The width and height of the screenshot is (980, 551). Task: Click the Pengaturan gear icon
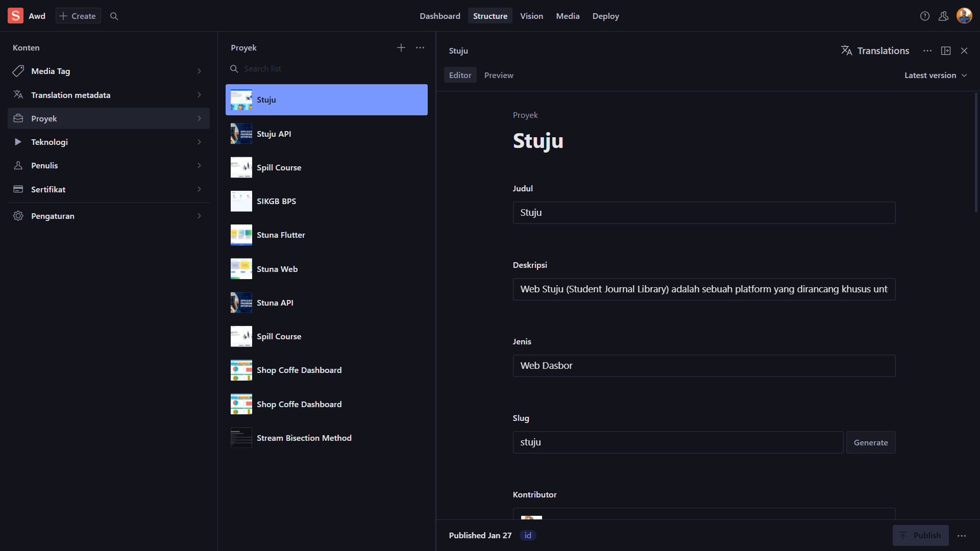(x=18, y=216)
